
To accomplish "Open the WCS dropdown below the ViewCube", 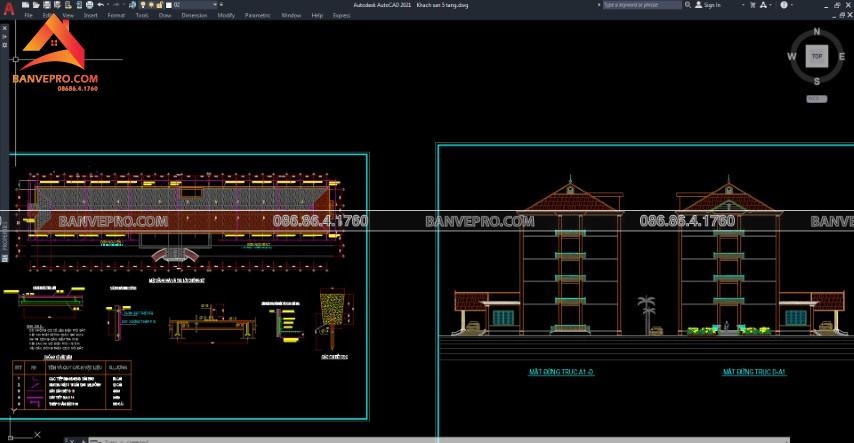I will [x=816, y=99].
